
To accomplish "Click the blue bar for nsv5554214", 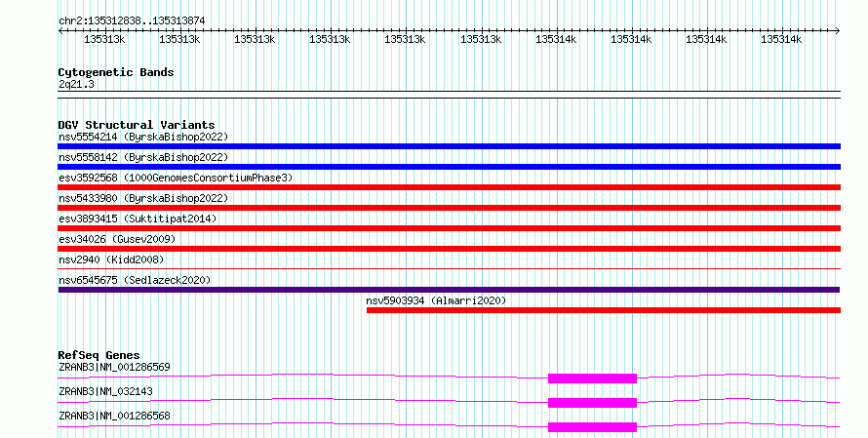I will point(449,146).
